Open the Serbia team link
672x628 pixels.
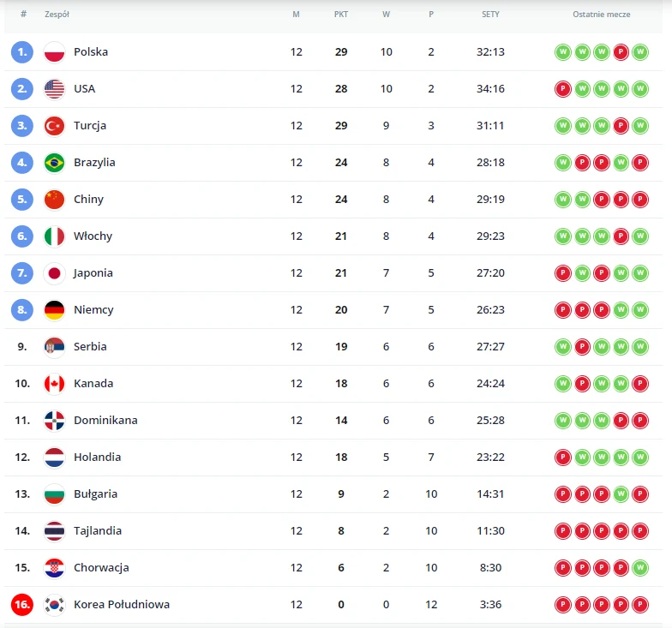tap(90, 347)
